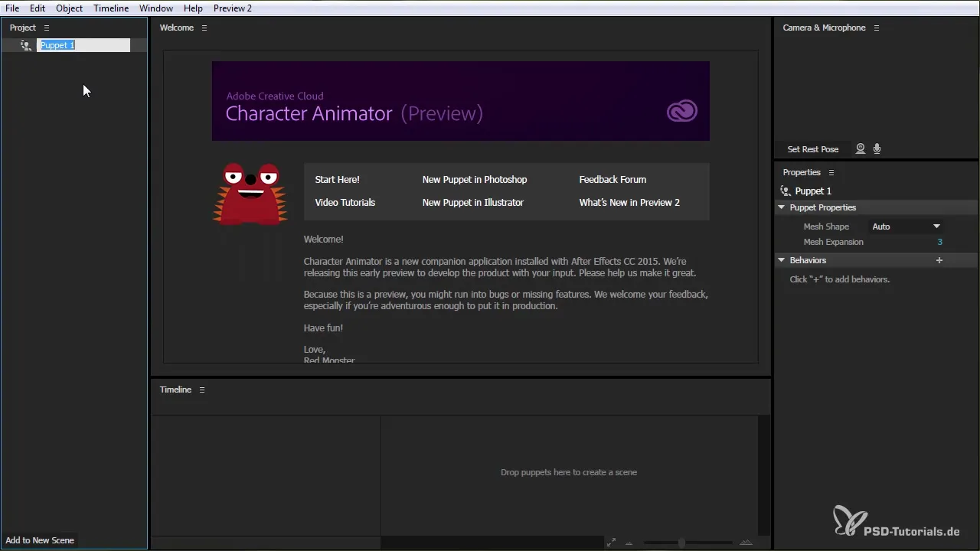Image resolution: width=980 pixels, height=551 pixels.
Task: Click the timeline zoom in large mountains icon
Action: (746, 543)
